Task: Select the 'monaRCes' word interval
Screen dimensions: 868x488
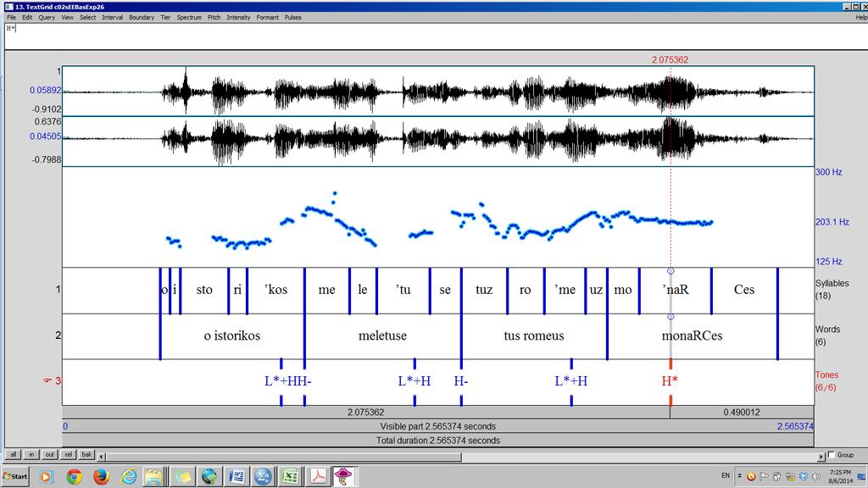Action: tap(692, 335)
